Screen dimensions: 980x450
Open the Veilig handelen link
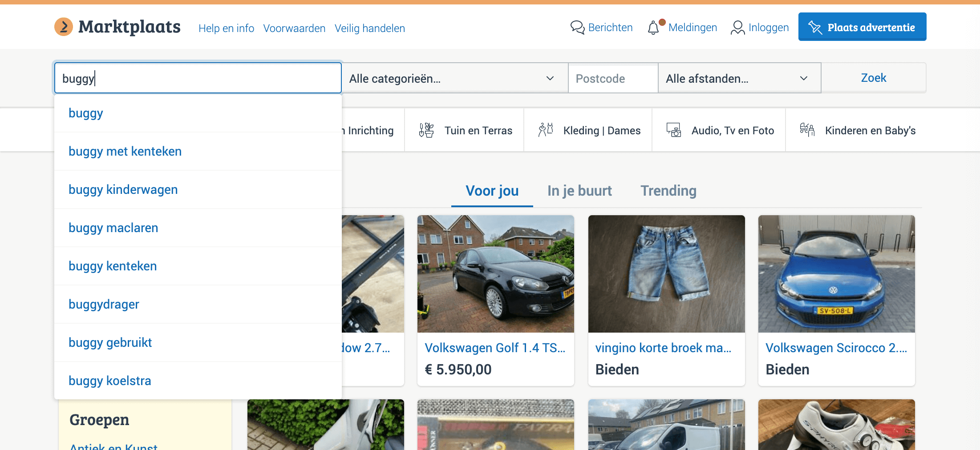coord(370,28)
